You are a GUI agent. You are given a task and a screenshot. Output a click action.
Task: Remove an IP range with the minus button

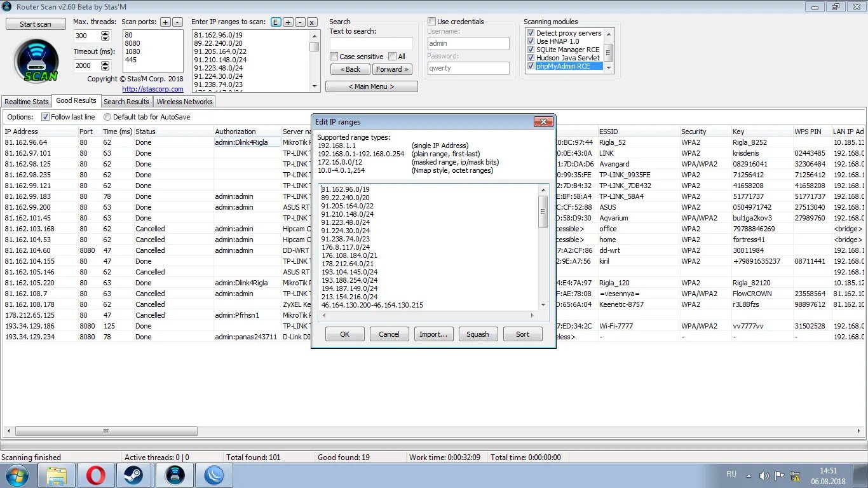300,22
